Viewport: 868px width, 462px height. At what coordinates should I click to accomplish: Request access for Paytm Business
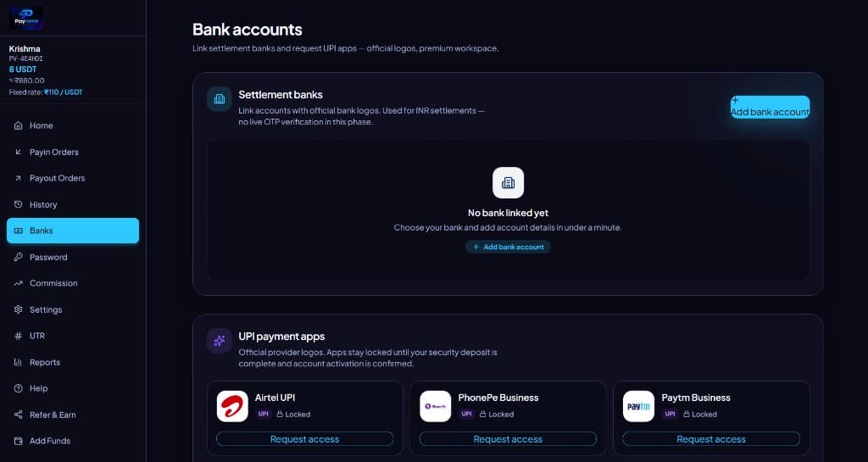pyautogui.click(x=711, y=439)
